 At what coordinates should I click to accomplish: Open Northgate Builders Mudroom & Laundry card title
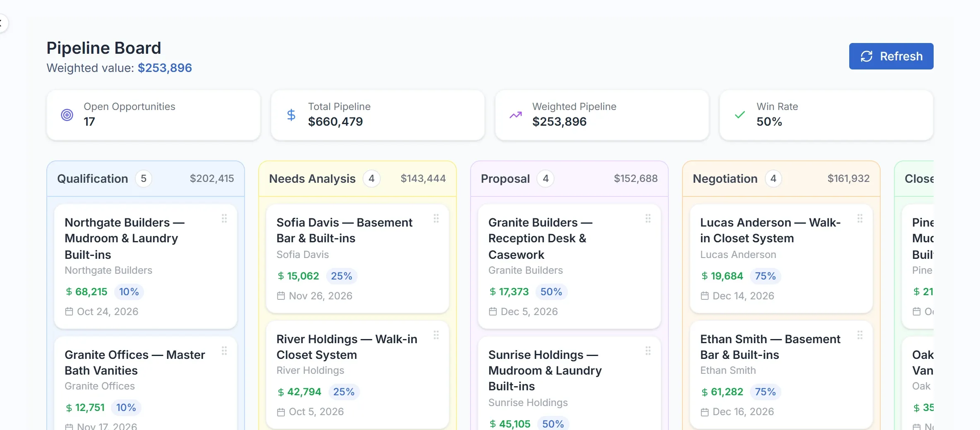coord(125,239)
